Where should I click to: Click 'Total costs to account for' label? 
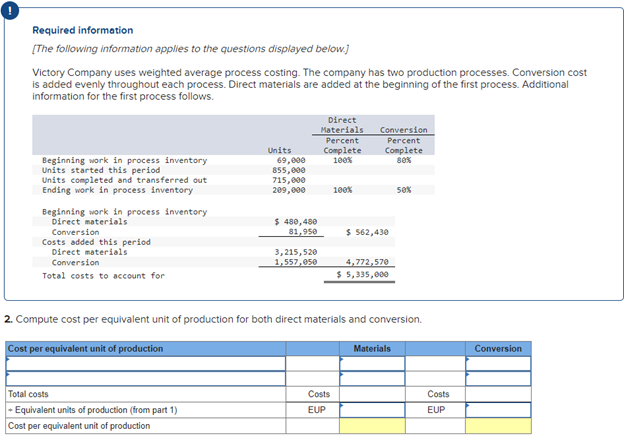pyautogui.click(x=103, y=276)
